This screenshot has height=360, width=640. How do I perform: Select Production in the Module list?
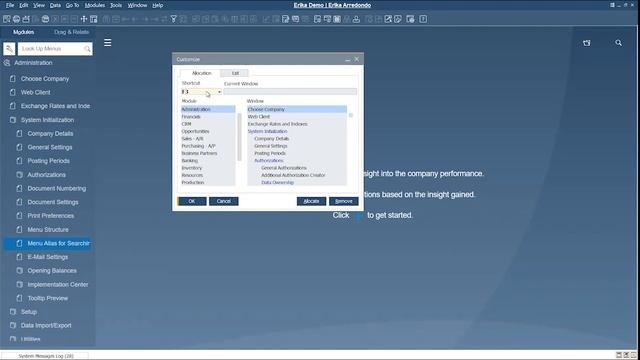click(x=208, y=182)
